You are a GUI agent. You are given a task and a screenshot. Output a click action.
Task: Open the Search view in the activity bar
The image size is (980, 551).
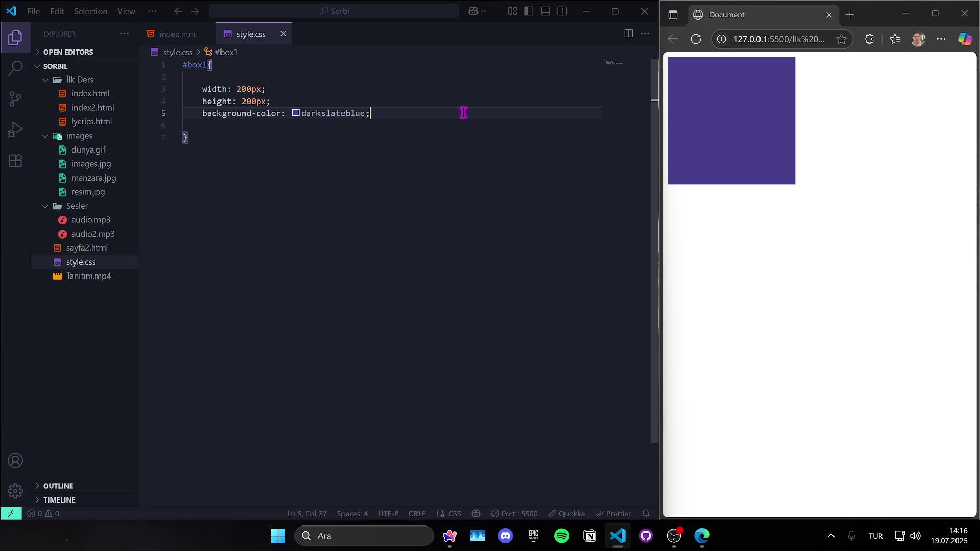pyautogui.click(x=15, y=68)
